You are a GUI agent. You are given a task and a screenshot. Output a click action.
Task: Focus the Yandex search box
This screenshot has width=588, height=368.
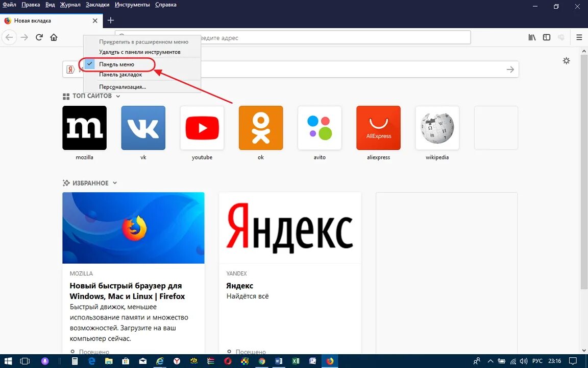click(290, 70)
